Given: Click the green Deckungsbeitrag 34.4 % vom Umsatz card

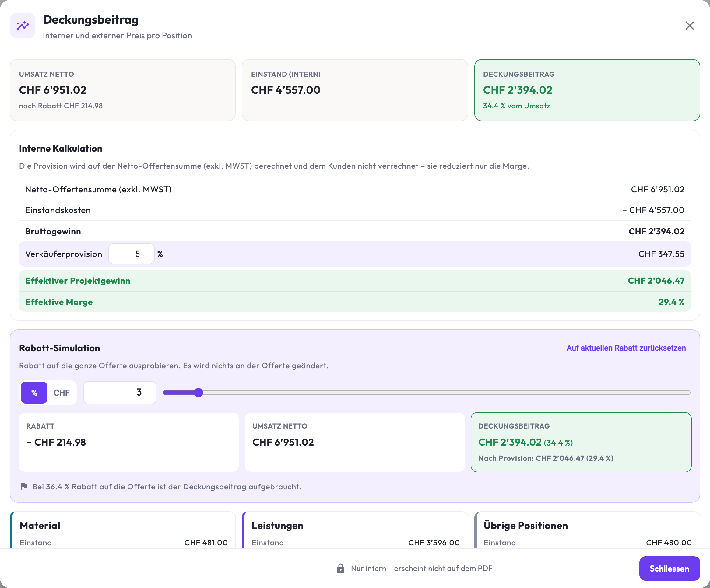Looking at the screenshot, I should click(x=587, y=90).
